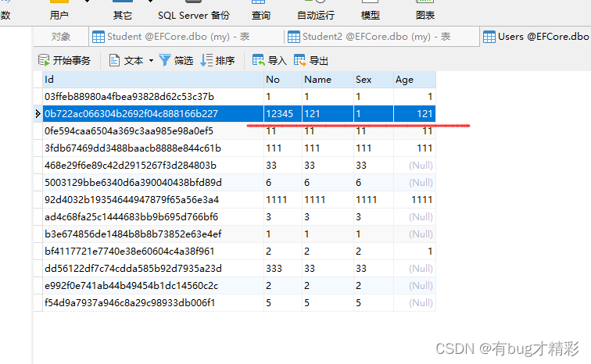The height and width of the screenshot is (364, 591).
Task: Select cell 92d4032b1935464494787​9f65a56e3a4
Action: pyautogui.click(x=153, y=200)
